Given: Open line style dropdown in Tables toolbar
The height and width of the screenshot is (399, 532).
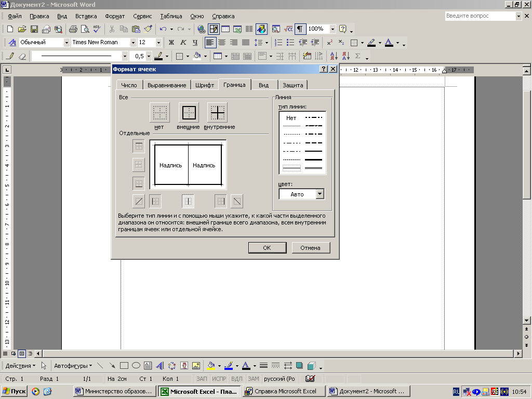Looking at the screenshot, I should [x=125, y=56].
